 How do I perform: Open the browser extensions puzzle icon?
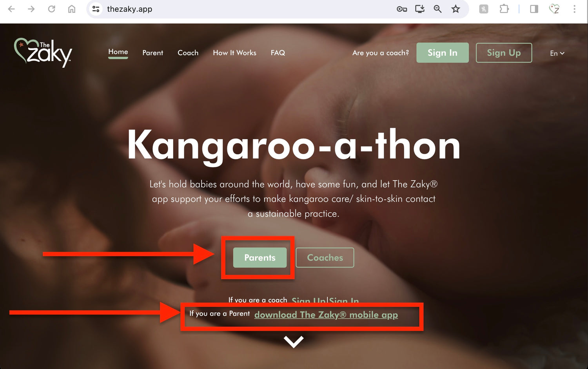504,9
